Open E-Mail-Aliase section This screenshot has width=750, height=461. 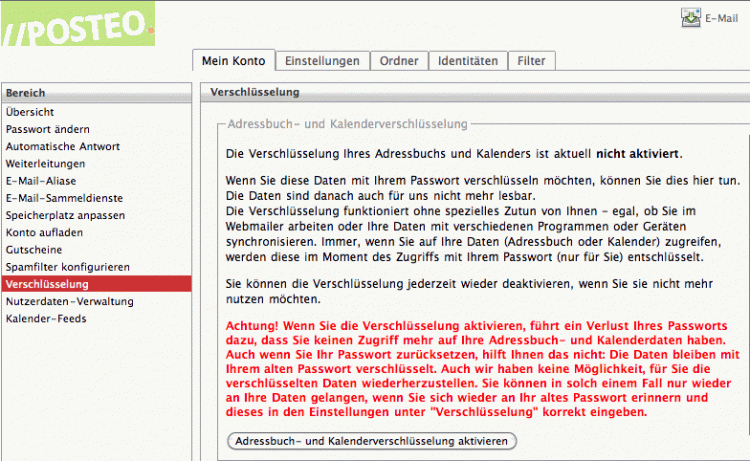point(41,181)
